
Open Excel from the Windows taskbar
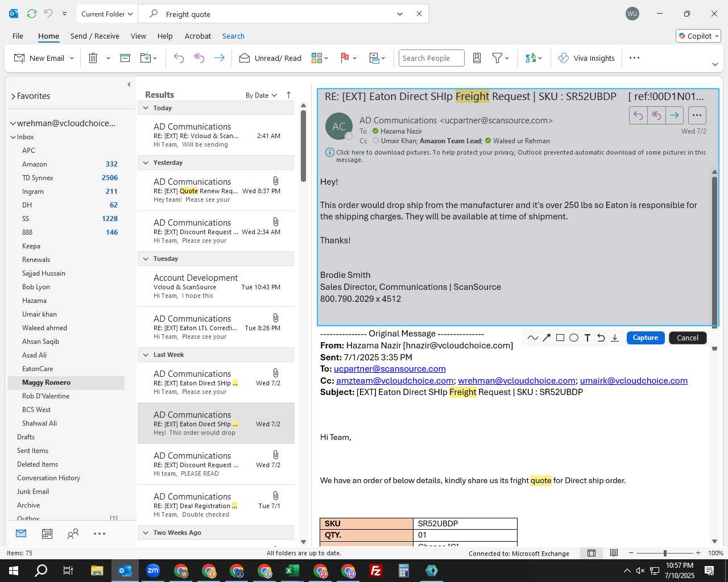click(292, 571)
